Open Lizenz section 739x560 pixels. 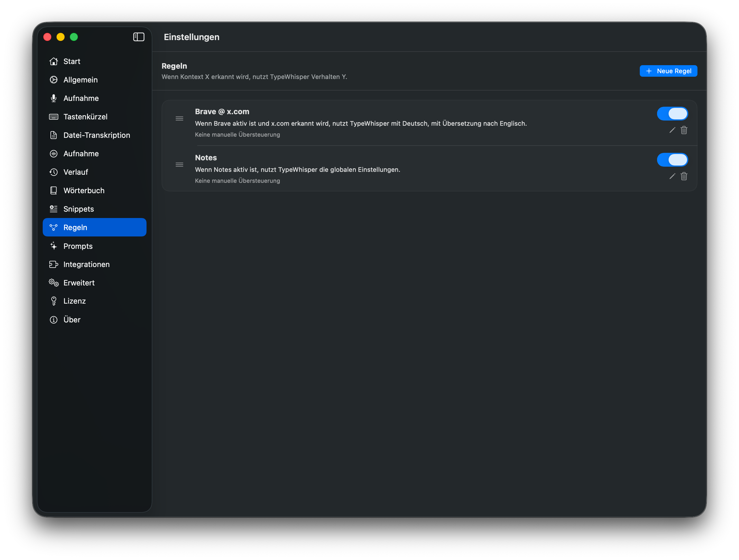click(95, 301)
